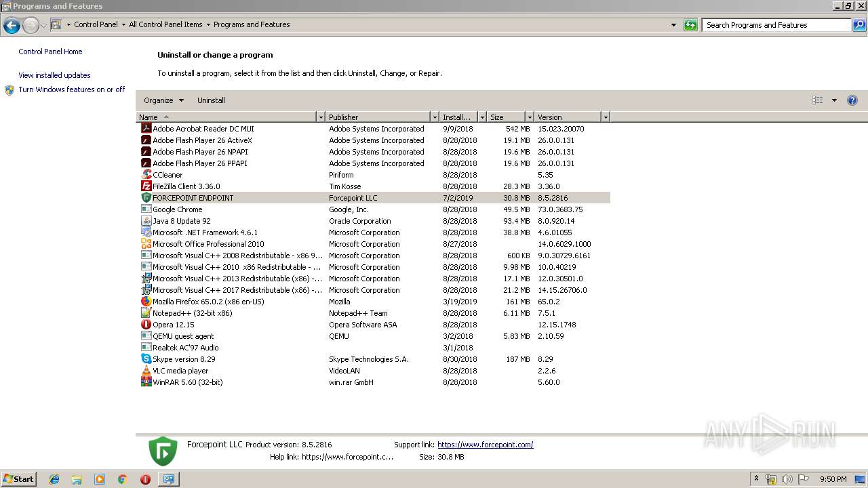Image resolution: width=868 pixels, height=488 pixels.
Task: Select Microsoft Visual C++ 2010 x86 Redistributable row
Action: (x=373, y=267)
